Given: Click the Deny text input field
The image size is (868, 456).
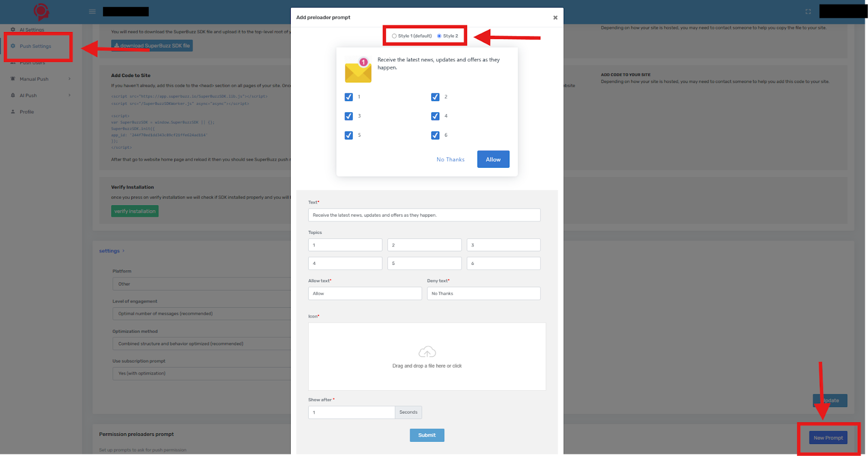Looking at the screenshot, I should (484, 293).
